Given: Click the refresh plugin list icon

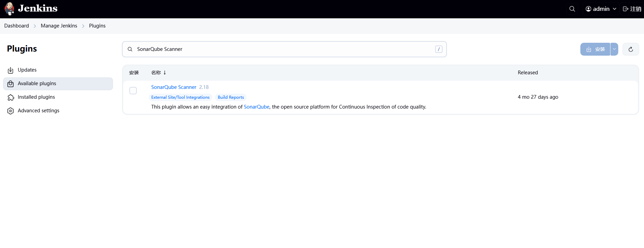Looking at the screenshot, I should click(630, 49).
